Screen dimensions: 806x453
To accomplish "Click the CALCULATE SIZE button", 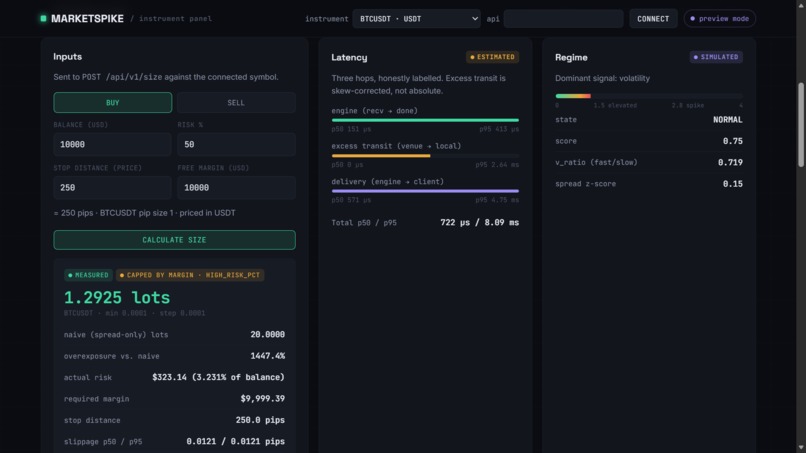I will 174,240.
